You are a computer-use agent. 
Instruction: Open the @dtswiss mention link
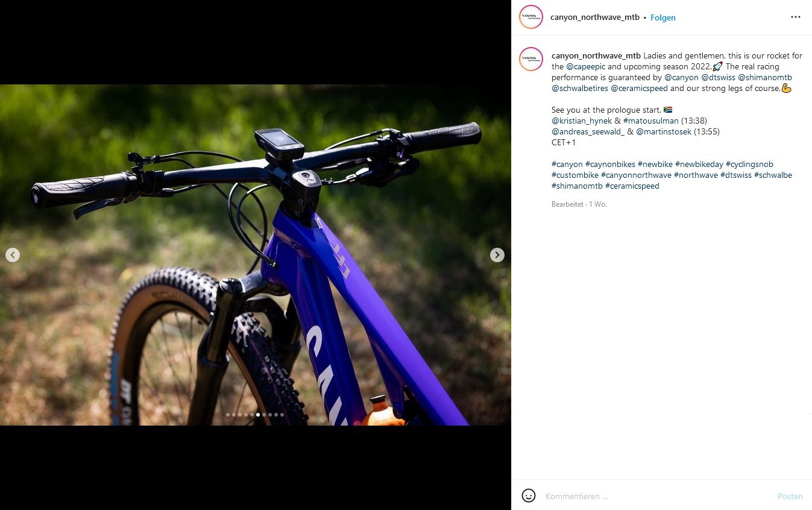[718, 78]
